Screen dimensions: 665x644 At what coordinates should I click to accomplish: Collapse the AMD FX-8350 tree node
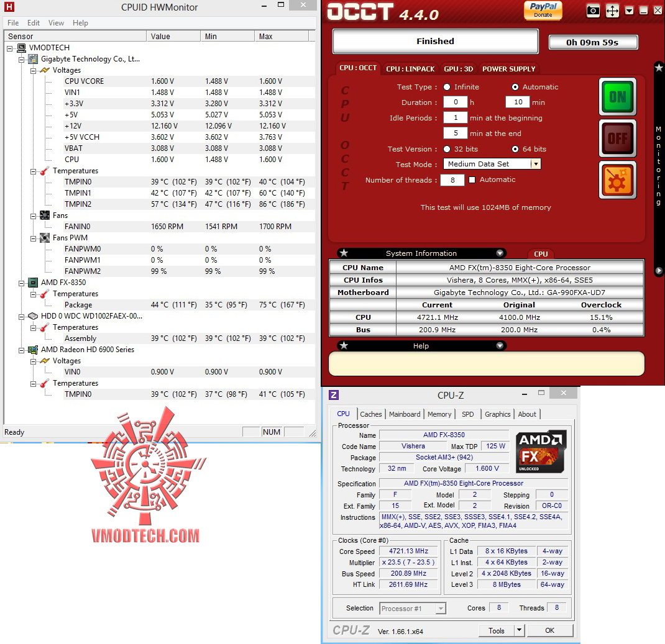(21, 283)
